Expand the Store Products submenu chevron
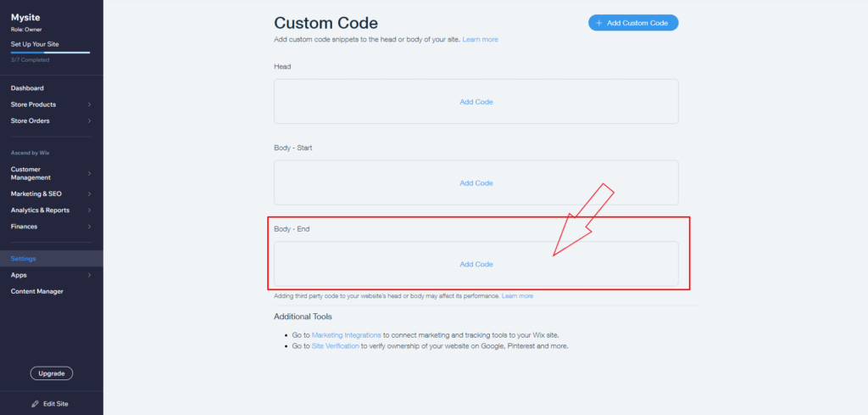Viewport: 868px width, 415px height. click(x=89, y=104)
